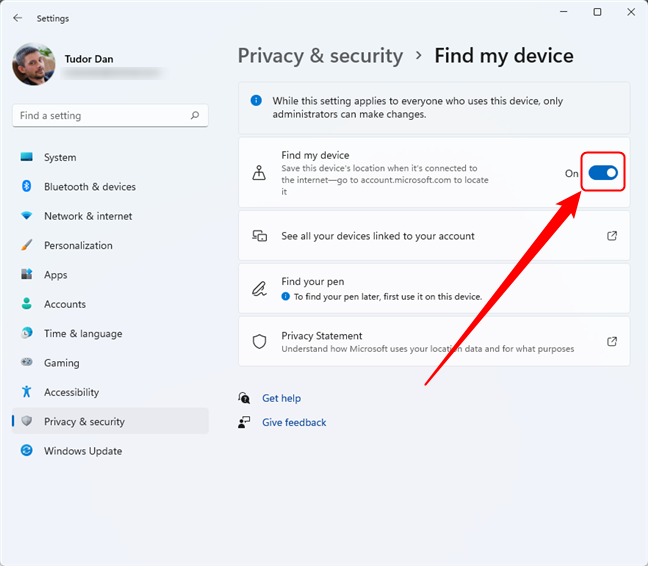Open the Apps category
This screenshot has width=648, height=566.
pyautogui.click(x=110, y=275)
